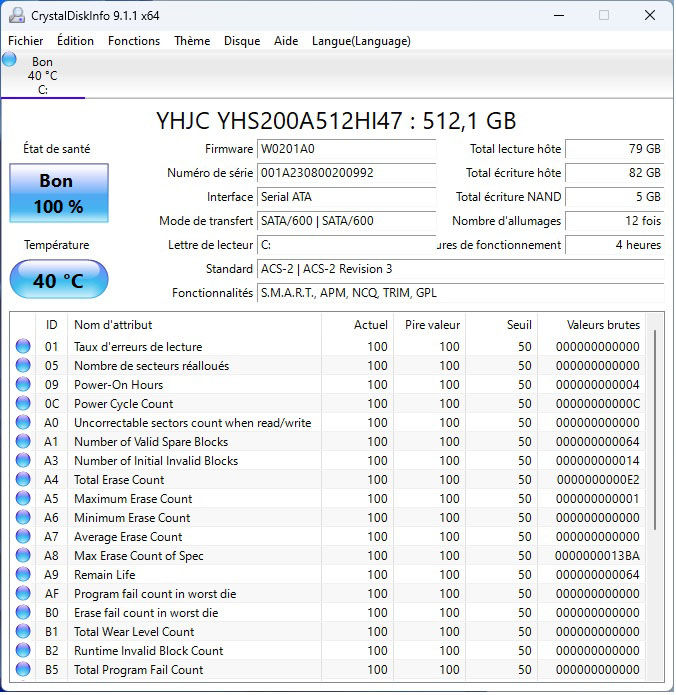Image resolution: width=676 pixels, height=695 pixels.
Task: Click the Total lecture hôte value 79 GB
Action: click(615, 149)
